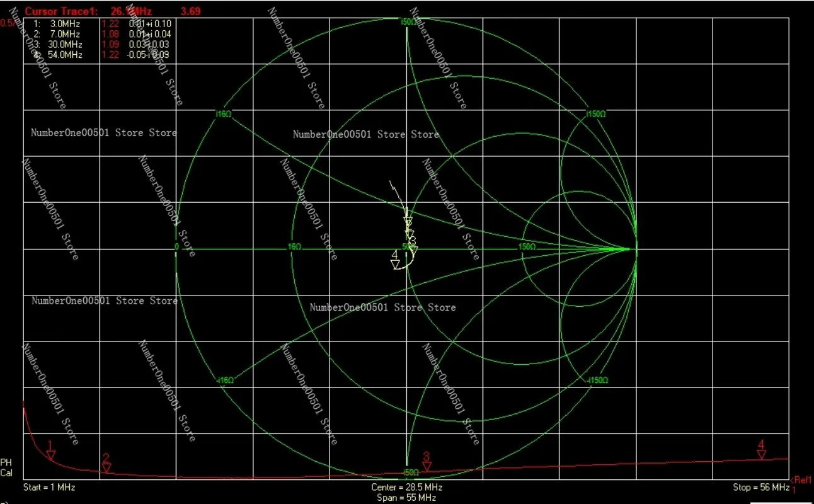Screen dimensions: 814x504
Task: Click the 1.09 SWR value for marker 3
Action: [110, 45]
